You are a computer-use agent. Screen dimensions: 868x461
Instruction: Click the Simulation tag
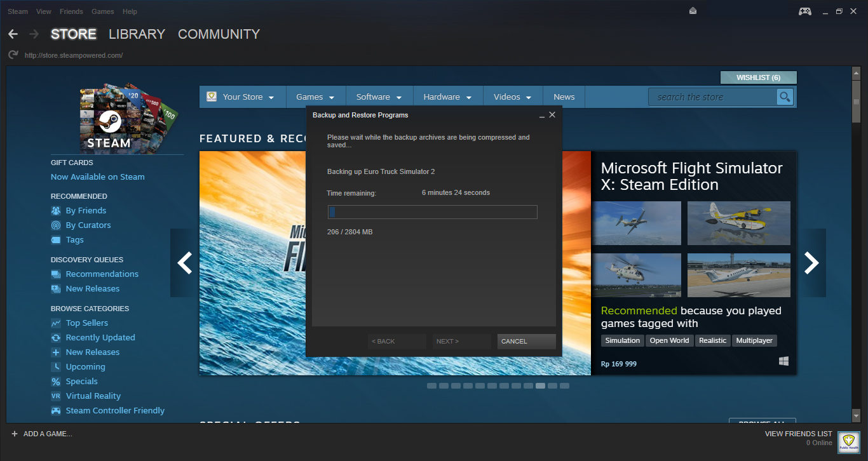(623, 341)
